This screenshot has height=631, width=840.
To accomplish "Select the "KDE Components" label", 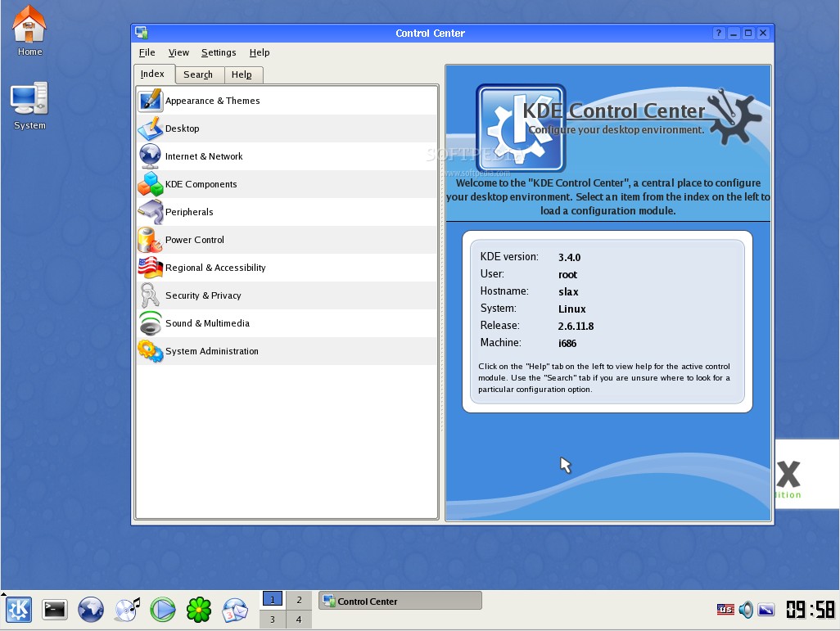I will 201,184.
